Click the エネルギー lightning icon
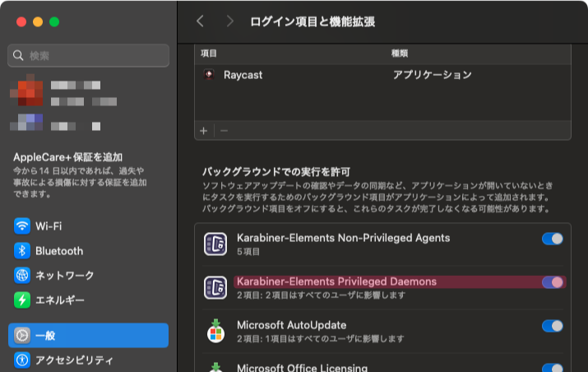 click(x=22, y=300)
